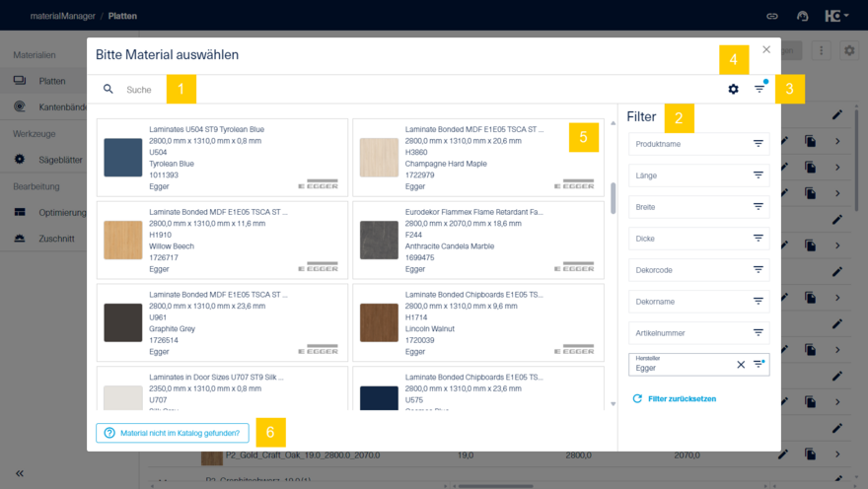Choose Laminates in Door Sizes U707 title
868x489 pixels.
[x=216, y=378]
